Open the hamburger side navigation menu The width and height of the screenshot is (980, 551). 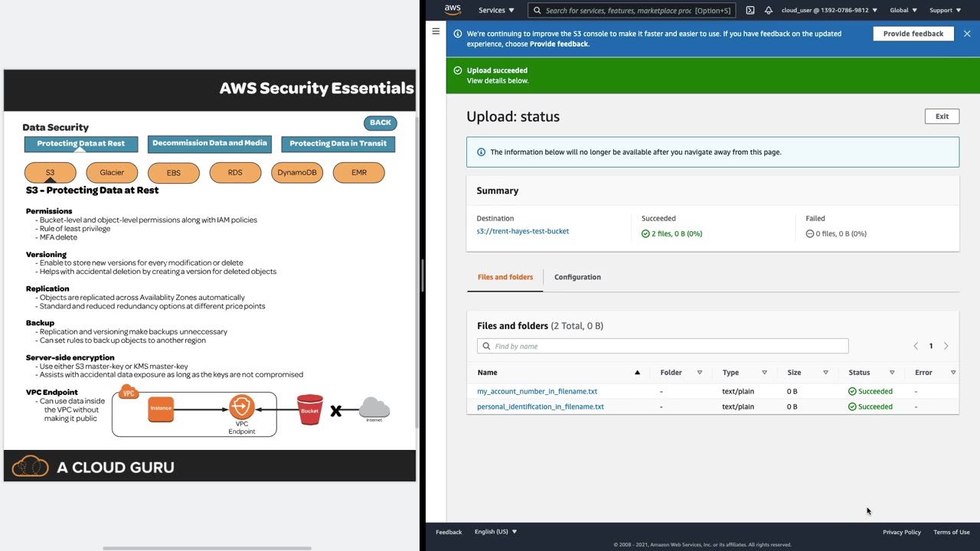pos(436,31)
